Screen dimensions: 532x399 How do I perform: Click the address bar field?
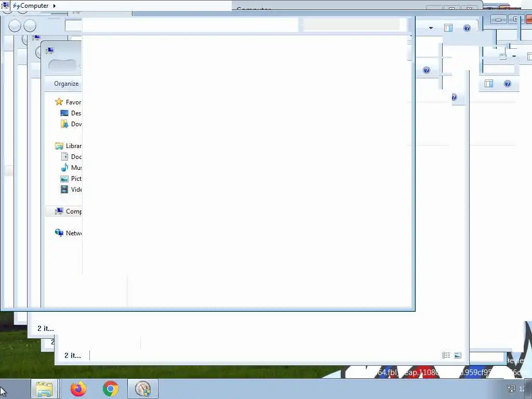point(182,25)
